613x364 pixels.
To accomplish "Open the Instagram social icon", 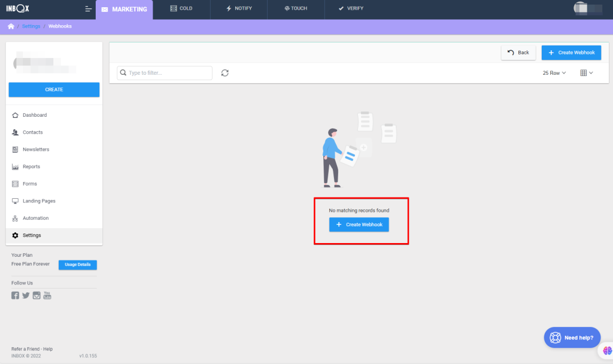I will tap(37, 295).
